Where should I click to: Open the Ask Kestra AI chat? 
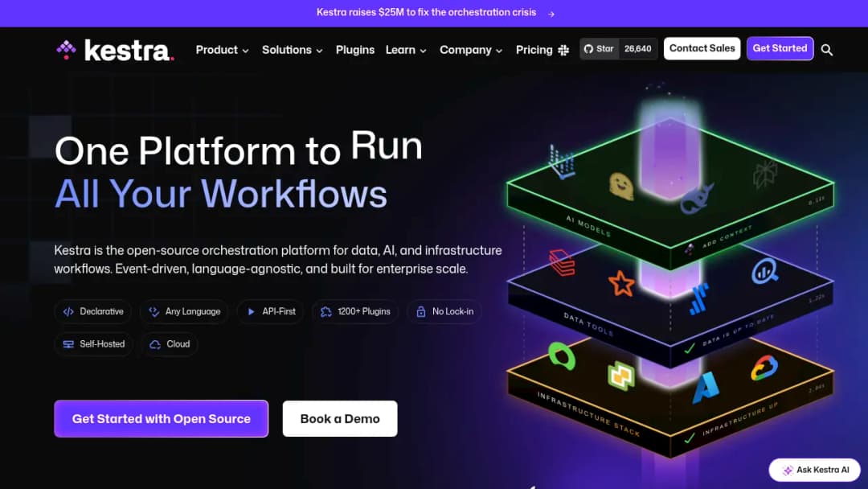[815, 471]
